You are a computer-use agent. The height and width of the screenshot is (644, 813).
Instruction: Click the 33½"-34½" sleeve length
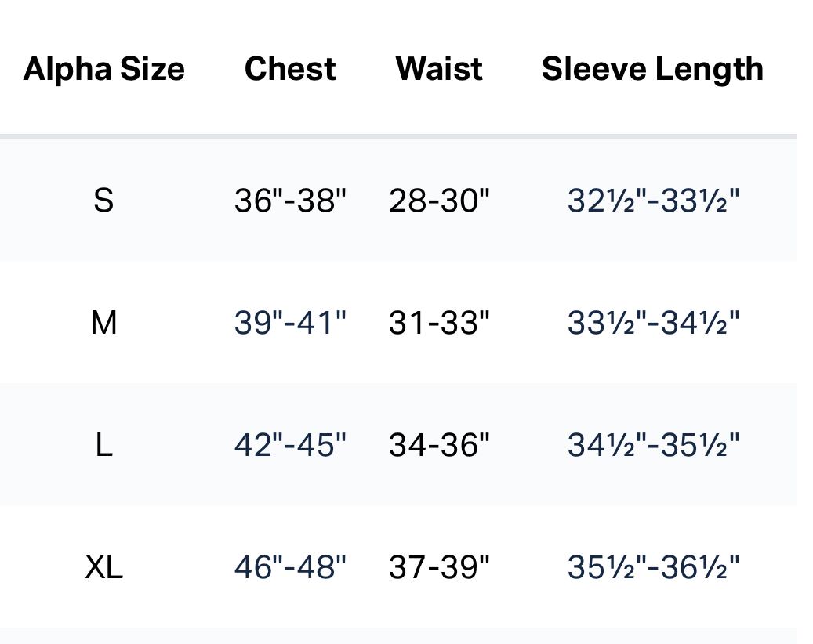pos(653,323)
